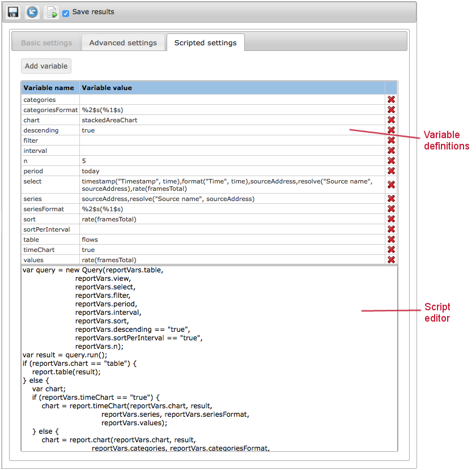
Task: Click the Variable value column header
Action: tap(232, 88)
